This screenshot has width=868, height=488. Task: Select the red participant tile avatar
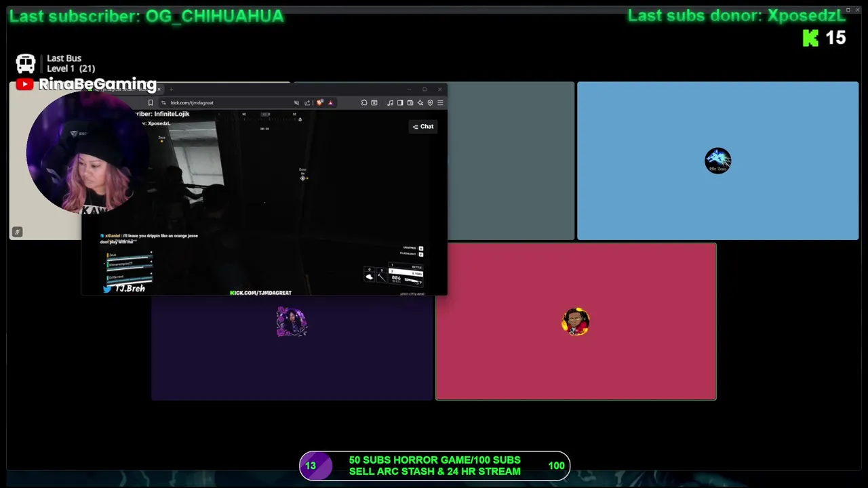(x=576, y=322)
